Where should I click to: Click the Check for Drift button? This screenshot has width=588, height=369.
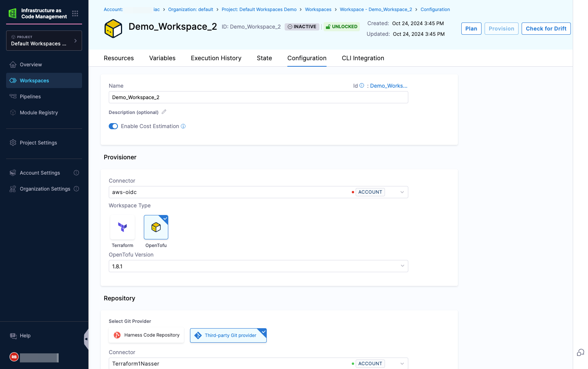(x=546, y=29)
